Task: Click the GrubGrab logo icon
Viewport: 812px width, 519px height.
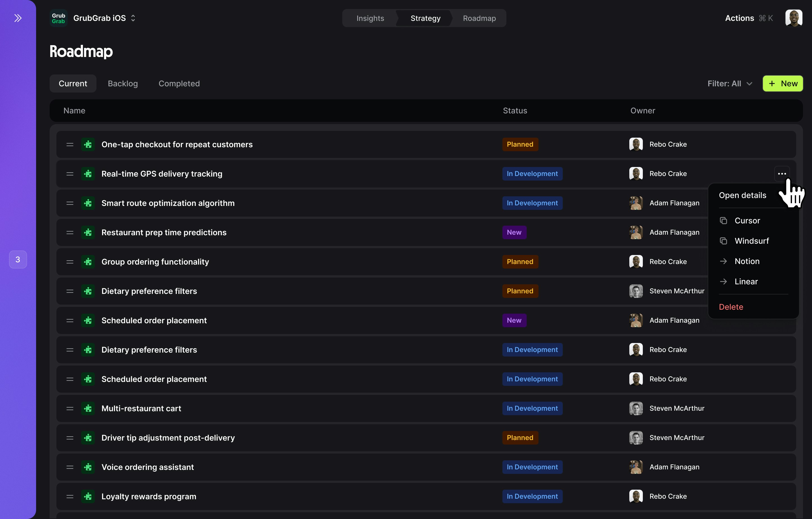Action: click(58, 18)
